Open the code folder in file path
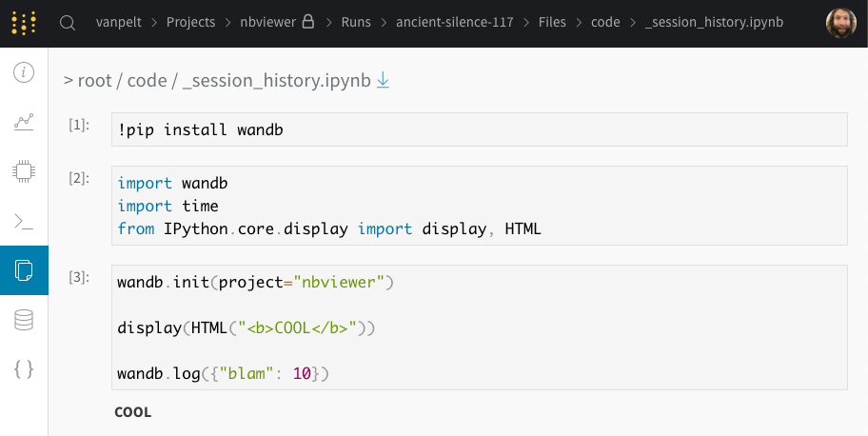This screenshot has width=868, height=436. pyautogui.click(x=147, y=81)
